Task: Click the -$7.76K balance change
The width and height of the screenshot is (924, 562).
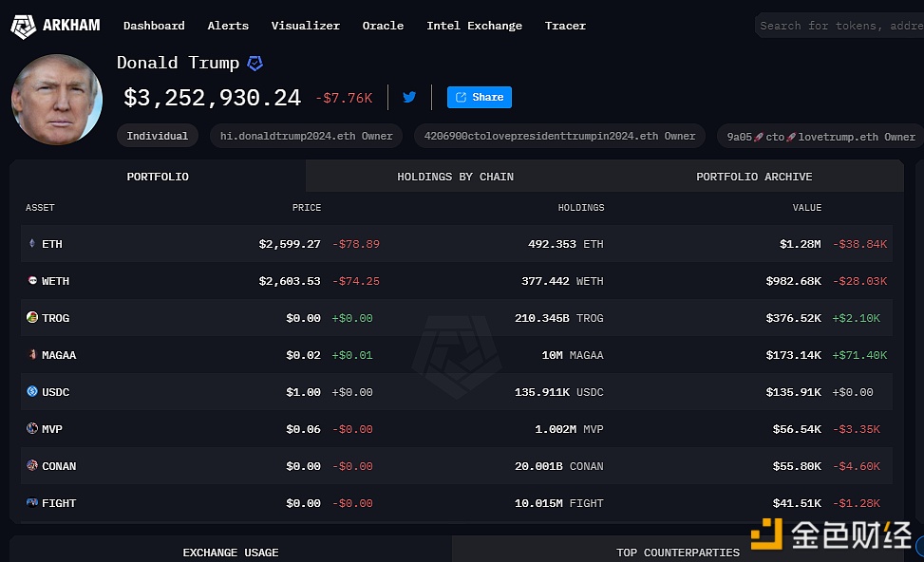Action: point(344,98)
